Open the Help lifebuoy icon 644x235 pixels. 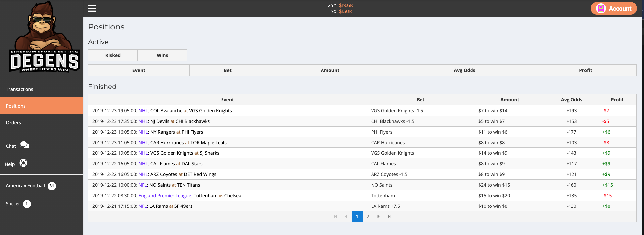click(x=23, y=163)
